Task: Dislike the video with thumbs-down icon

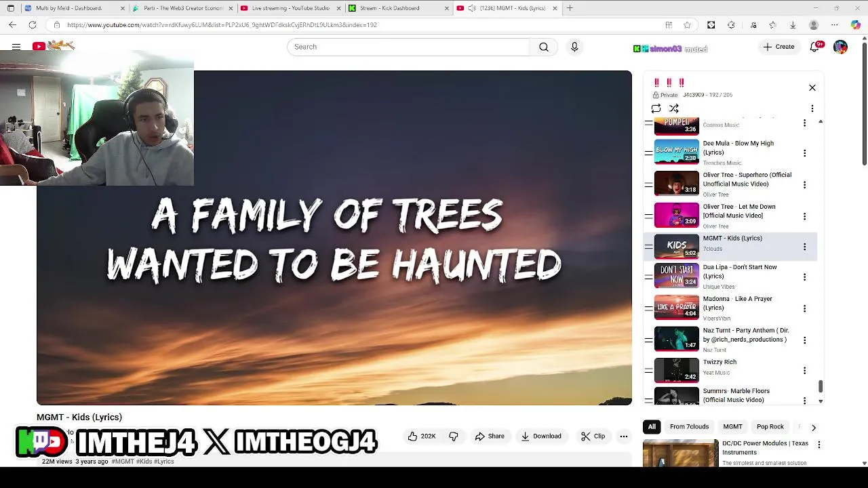Action: click(454, 436)
